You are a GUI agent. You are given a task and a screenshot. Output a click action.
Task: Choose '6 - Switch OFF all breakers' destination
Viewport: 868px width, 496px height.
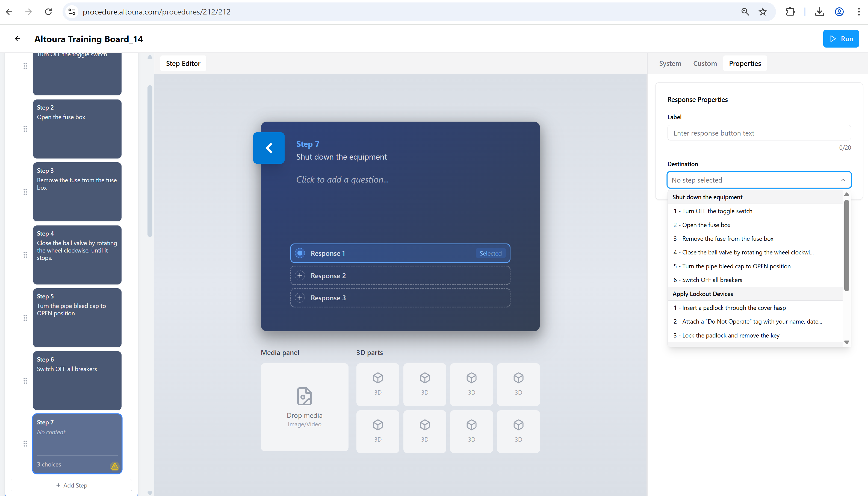[755, 280]
